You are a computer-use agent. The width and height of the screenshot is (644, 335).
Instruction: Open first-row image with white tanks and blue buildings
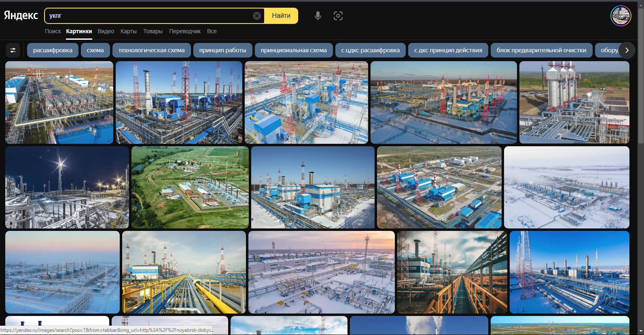coord(59,102)
